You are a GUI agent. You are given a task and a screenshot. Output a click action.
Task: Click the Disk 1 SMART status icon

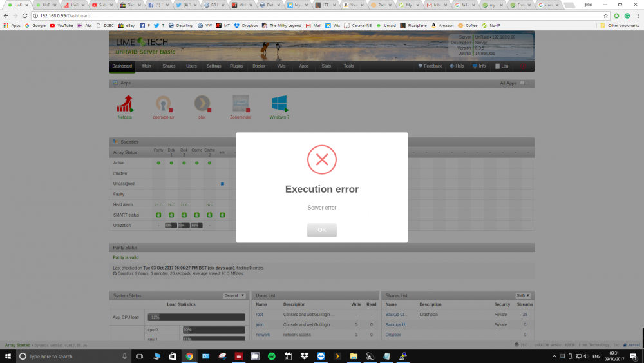coord(171,215)
